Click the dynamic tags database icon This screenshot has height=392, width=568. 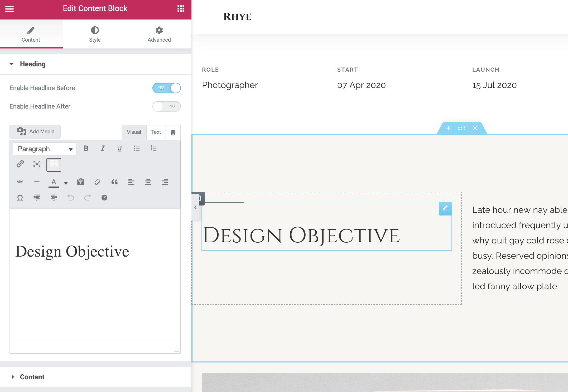click(173, 133)
